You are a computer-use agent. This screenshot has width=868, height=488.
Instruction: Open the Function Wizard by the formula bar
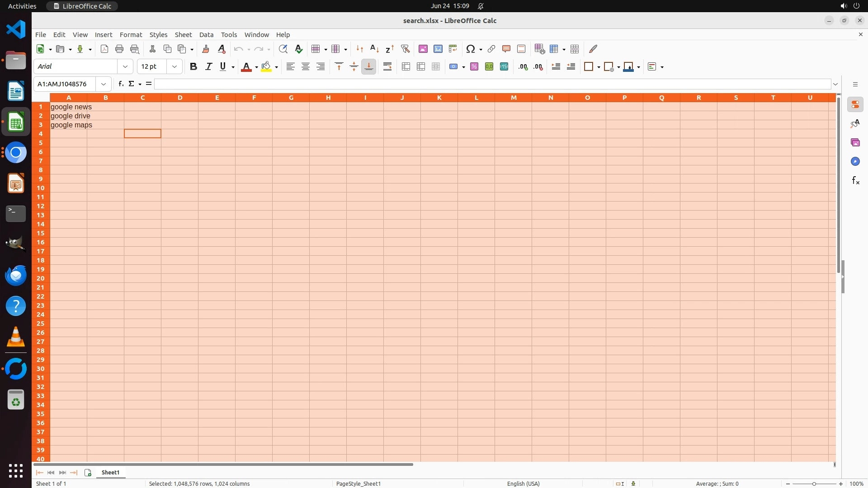click(x=121, y=84)
